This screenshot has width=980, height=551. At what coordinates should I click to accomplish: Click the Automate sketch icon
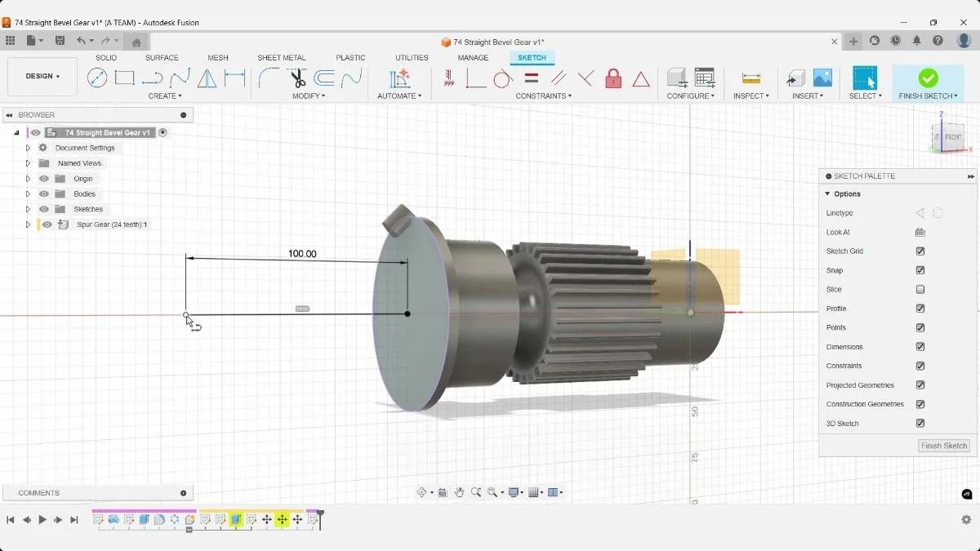pos(399,78)
